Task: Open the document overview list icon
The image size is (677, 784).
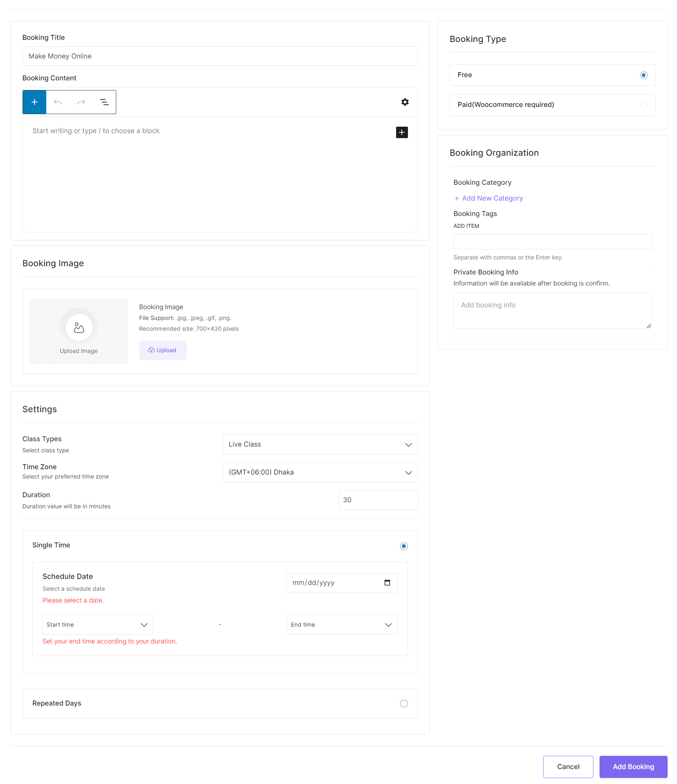Action: click(x=104, y=102)
